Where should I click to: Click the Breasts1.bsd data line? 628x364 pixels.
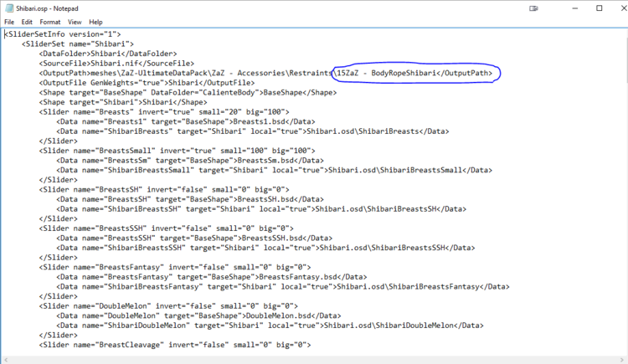(185, 121)
